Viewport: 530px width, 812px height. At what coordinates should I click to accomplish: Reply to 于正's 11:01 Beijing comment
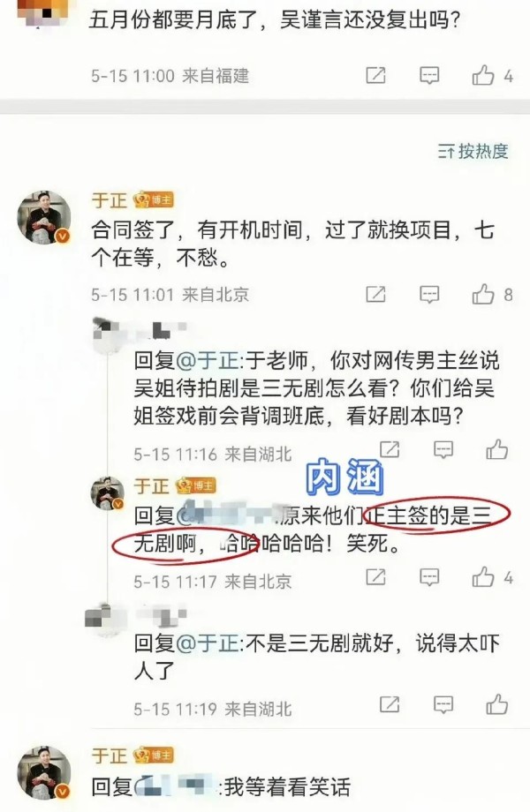[429, 294]
